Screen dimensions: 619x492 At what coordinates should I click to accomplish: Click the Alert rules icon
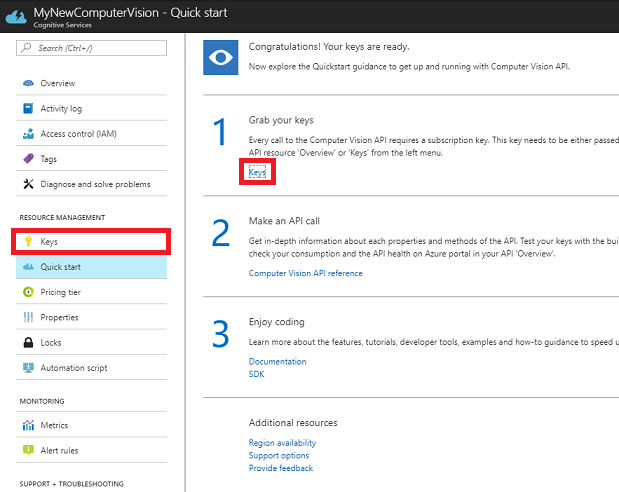(x=28, y=450)
